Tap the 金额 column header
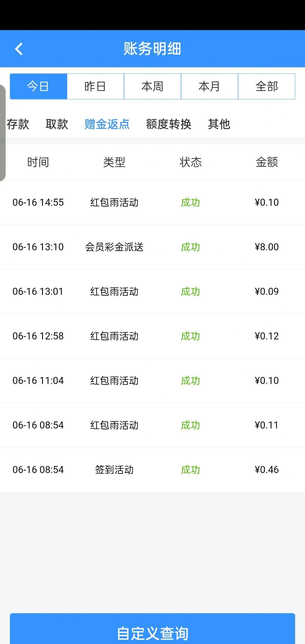This screenshot has width=305, height=644. 267,162
